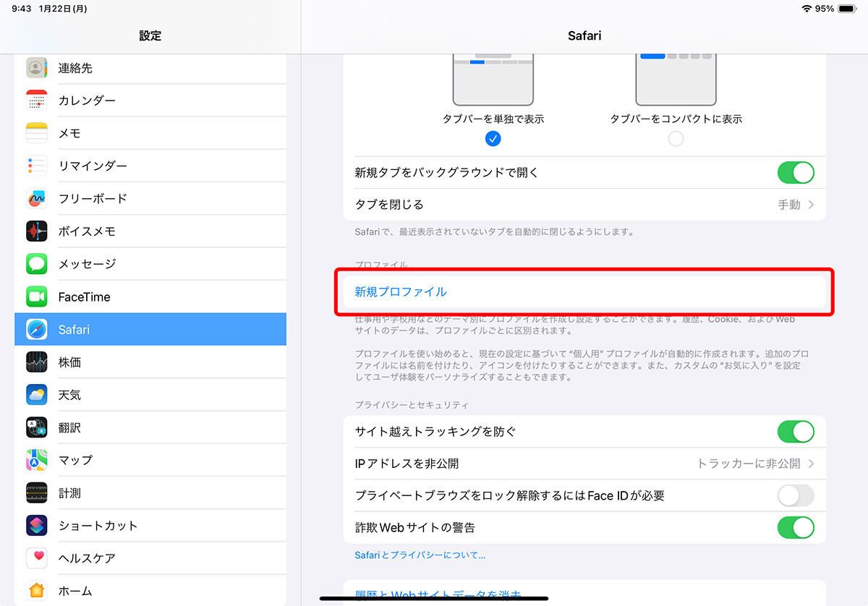Image resolution: width=868 pixels, height=606 pixels.
Task: Tap the 天気 weather icon
Action: 37,395
